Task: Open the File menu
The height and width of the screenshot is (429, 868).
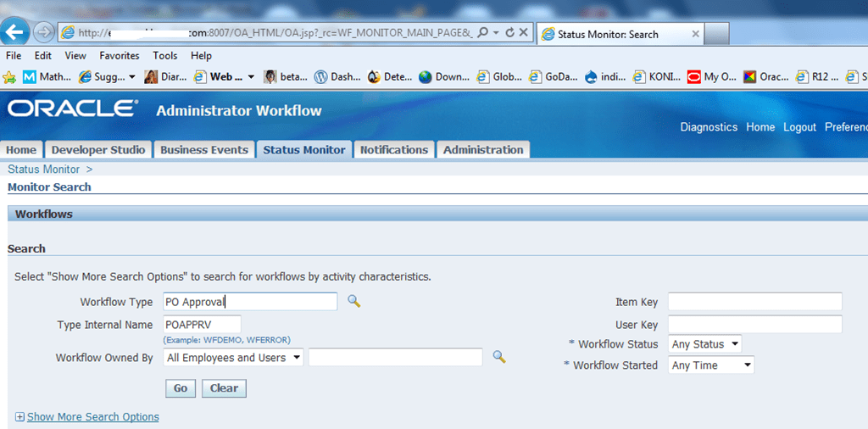Action: click(x=14, y=56)
